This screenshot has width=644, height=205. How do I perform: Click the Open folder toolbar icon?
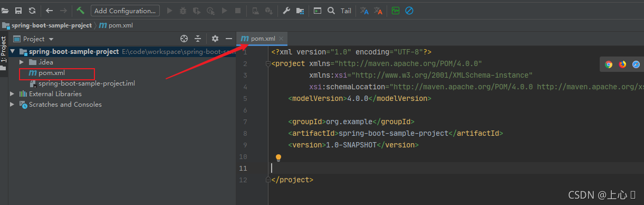[x=5, y=11]
